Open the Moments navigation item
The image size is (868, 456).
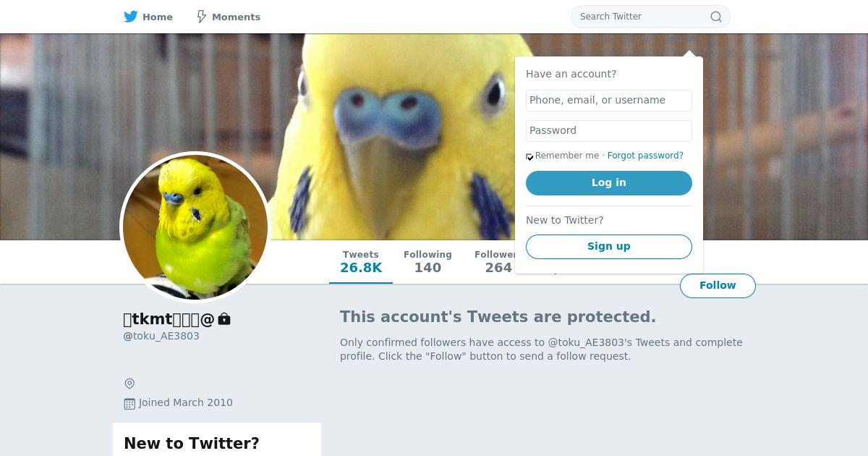(x=229, y=17)
